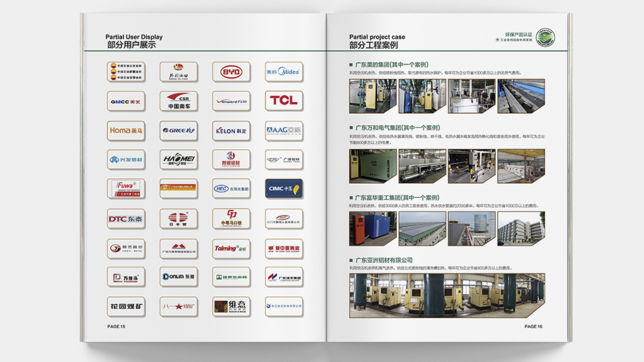This screenshot has width=644, height=362.
Task: Select the 万佳迈 logo tile
Action: click(x=126, y=277)
